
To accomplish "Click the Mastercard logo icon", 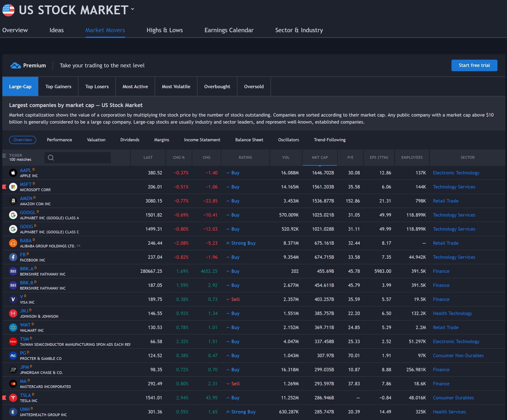I will [13, 383].
